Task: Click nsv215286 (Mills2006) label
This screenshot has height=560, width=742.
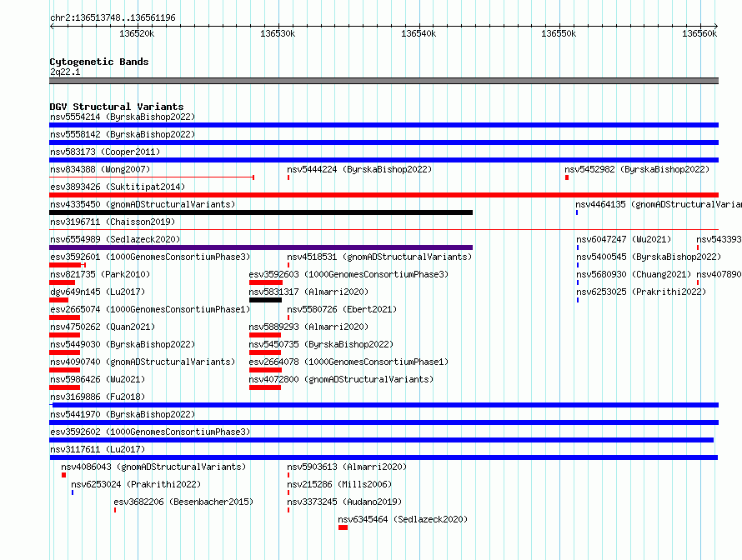Action: point(339,484)
